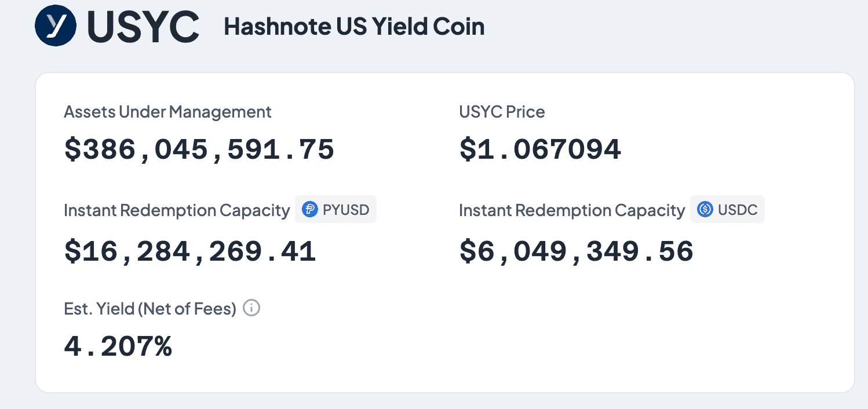Viewport: 868px width, 409px height.
Task: Select the $16,284,269.41 redemption value
Action: [x=190, y=251]
